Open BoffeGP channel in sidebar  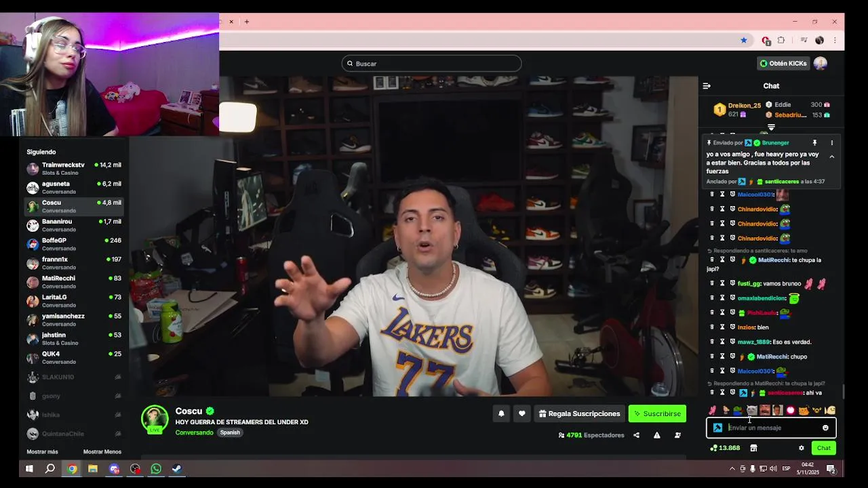tap(75, 244)
